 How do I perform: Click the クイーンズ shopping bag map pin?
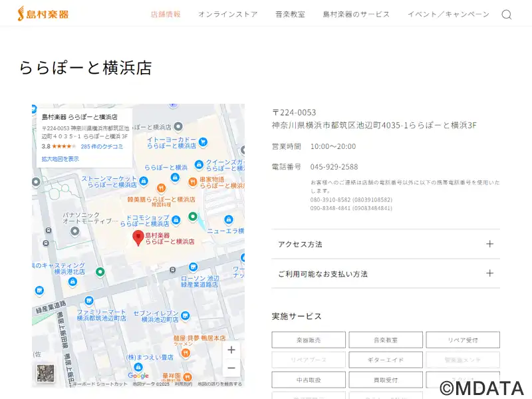coord(199,165)
